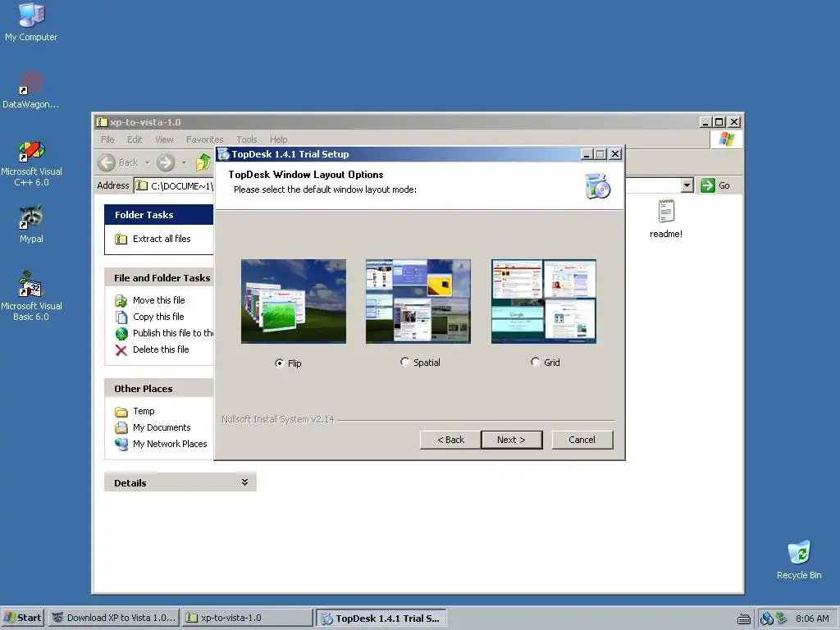Open the Tools menu in Explorer

[246, 139]
